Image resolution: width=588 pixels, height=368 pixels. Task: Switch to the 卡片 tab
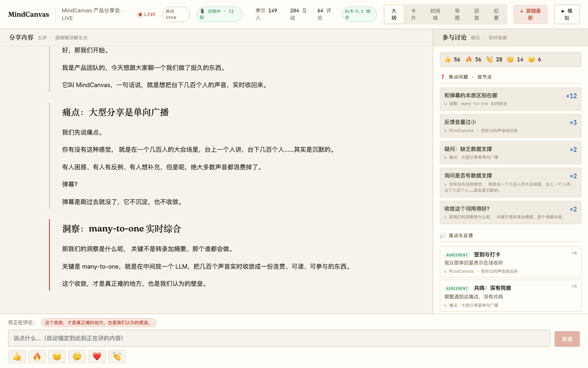(414, 14)
